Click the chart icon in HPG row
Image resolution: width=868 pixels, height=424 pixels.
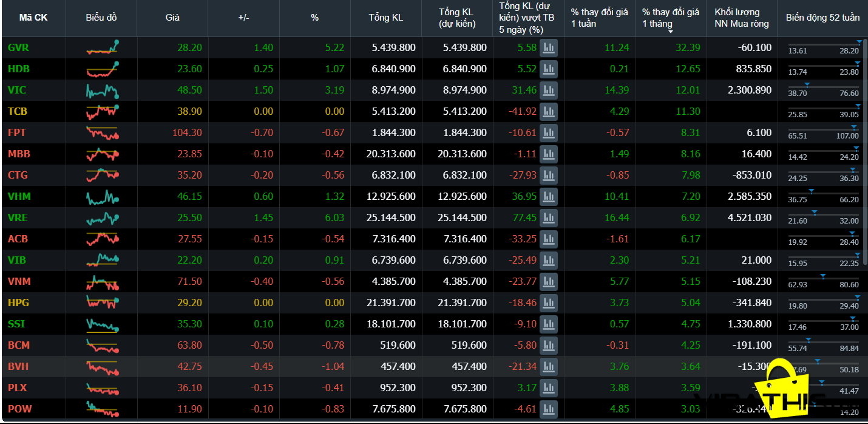549,303
